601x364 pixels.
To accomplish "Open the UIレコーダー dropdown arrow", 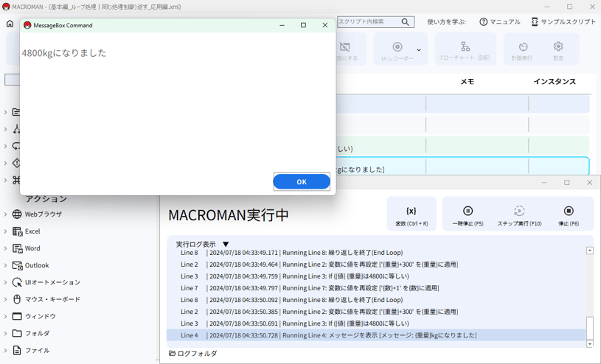I will pyautogui.click(x=419, y=50).
